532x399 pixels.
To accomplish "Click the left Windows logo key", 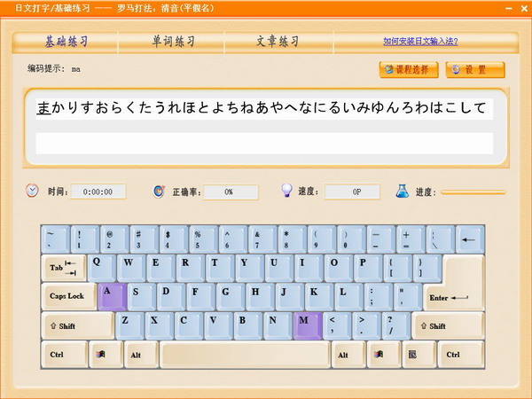I will point(106,355).
